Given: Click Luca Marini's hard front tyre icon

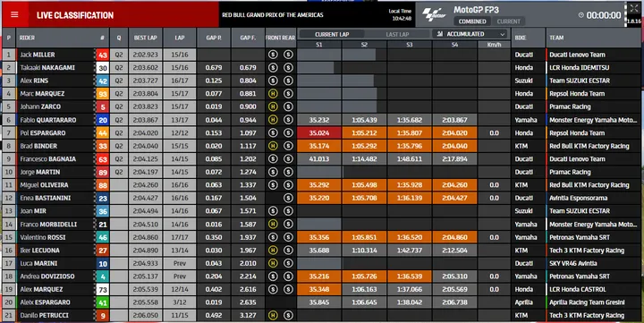Looking at the screenshot, I should coord(273,263).
